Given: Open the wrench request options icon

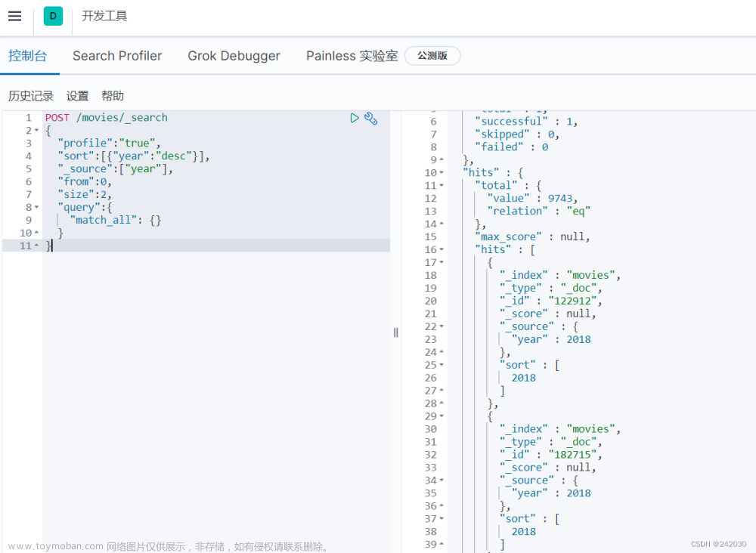Looking at the screenshot, I should pos(370,118).
